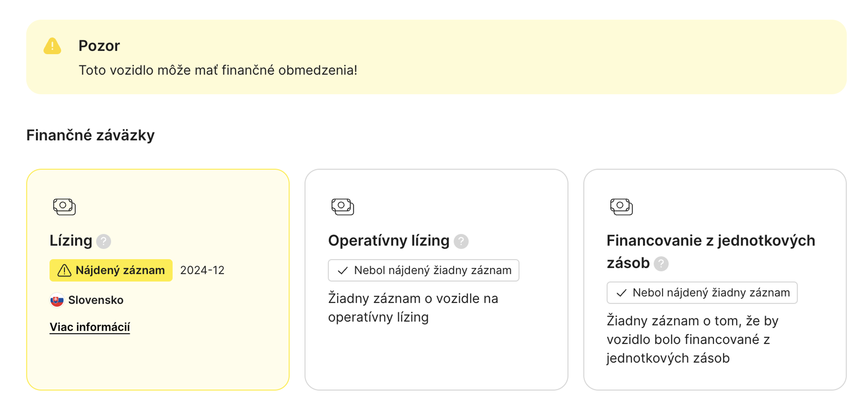Viewport: 868px width, 410px height.
Task: Click the banknote icon on Financovanie z jednotkových zásob
Action: pos(621,207)
